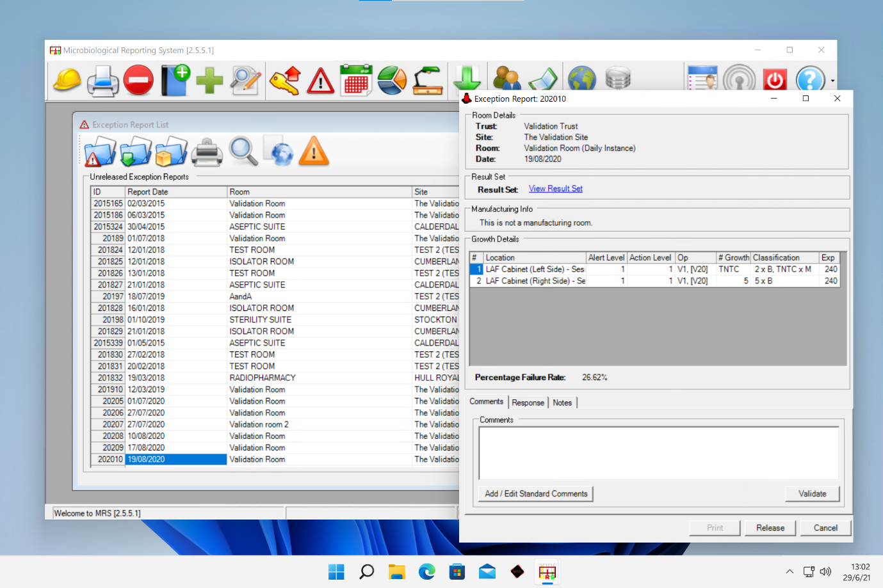Click the open green book icon
Viewport: 883px width, 588px height.
[543, 79]
